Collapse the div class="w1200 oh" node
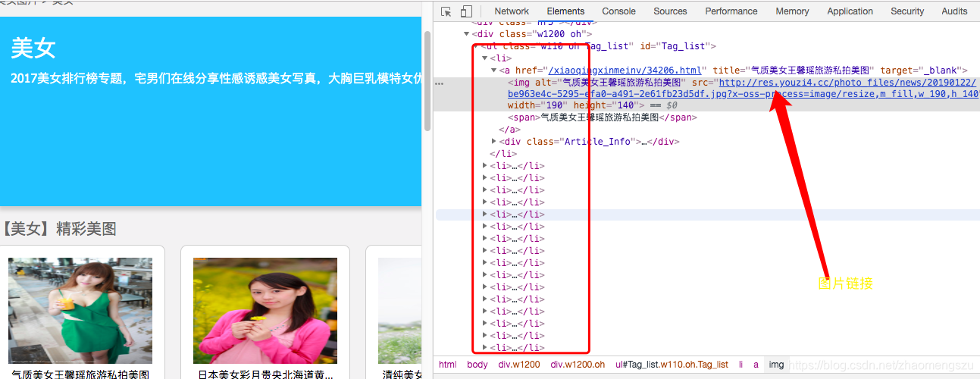The image size is (980, 379). (467, 34)
